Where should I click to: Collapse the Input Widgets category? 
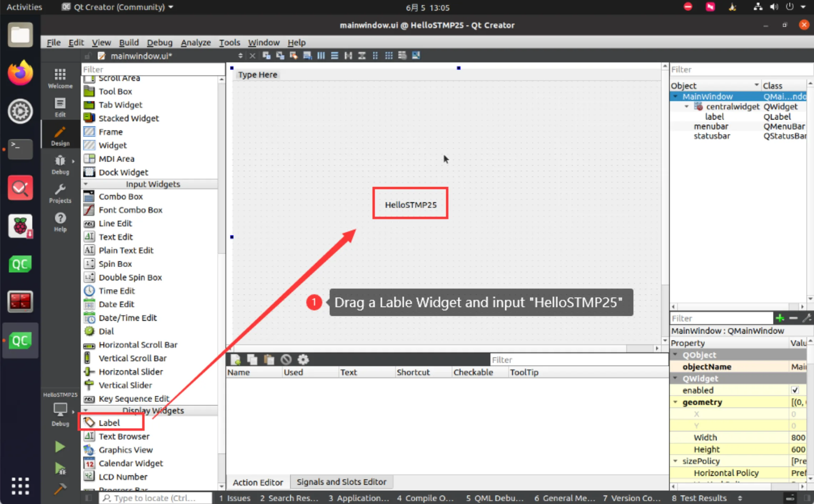86,184
